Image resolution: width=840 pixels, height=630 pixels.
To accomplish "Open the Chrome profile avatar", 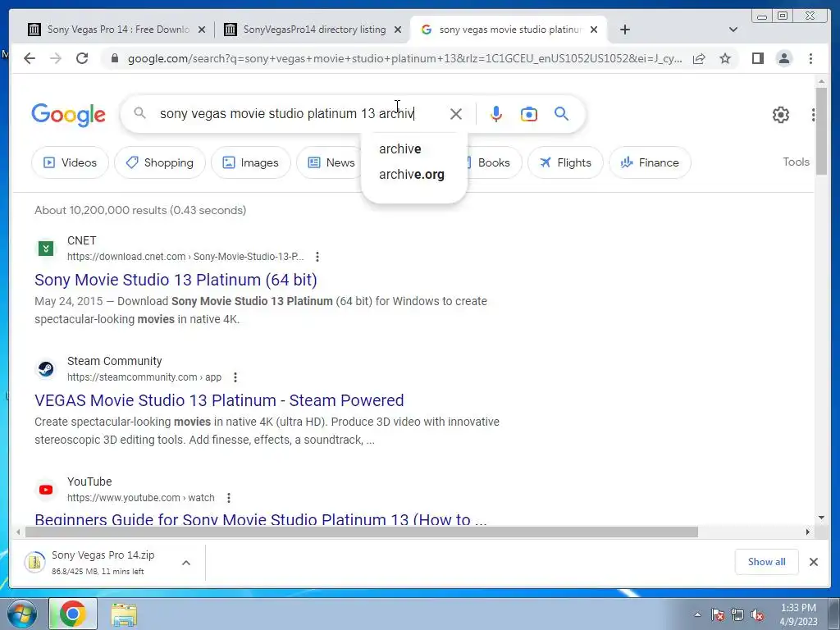I will 784,58.
